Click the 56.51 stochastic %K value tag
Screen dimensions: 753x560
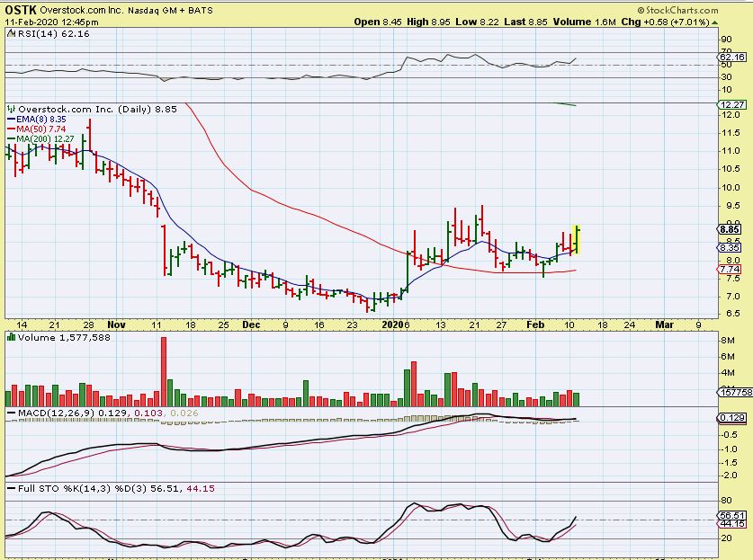point(732,516)
